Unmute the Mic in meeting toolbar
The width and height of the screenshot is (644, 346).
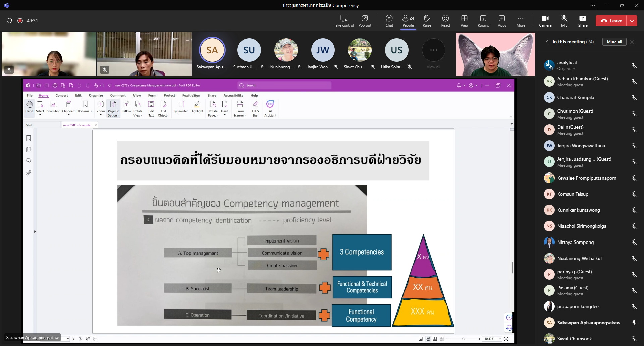564,21
